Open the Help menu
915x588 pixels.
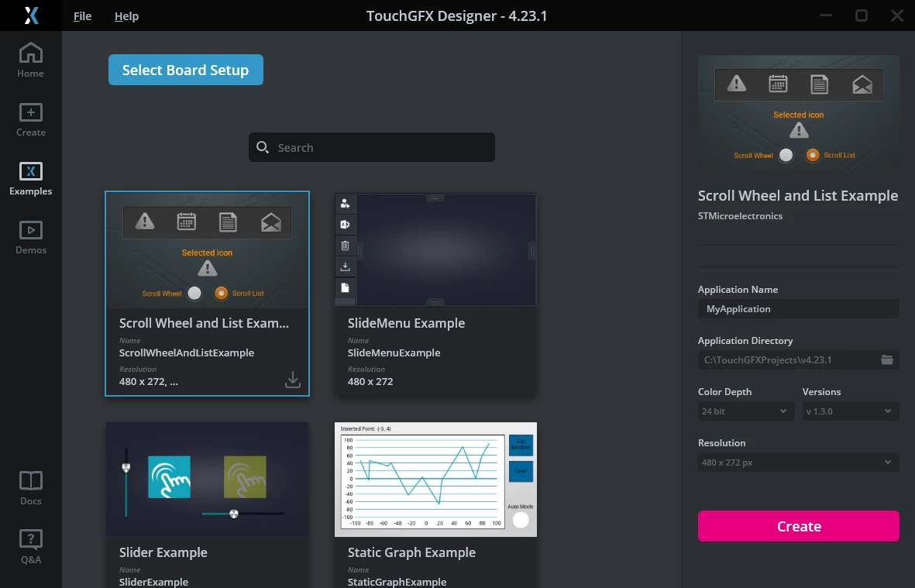[x=126, y=15]
